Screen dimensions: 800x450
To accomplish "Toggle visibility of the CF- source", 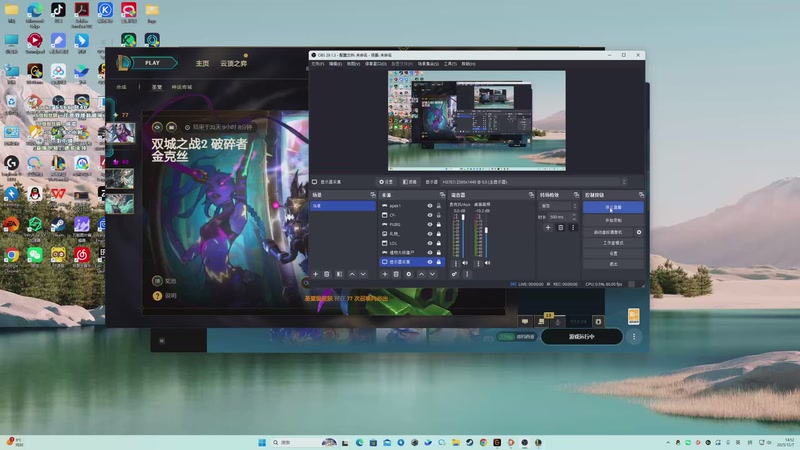I will pos(430,215).
